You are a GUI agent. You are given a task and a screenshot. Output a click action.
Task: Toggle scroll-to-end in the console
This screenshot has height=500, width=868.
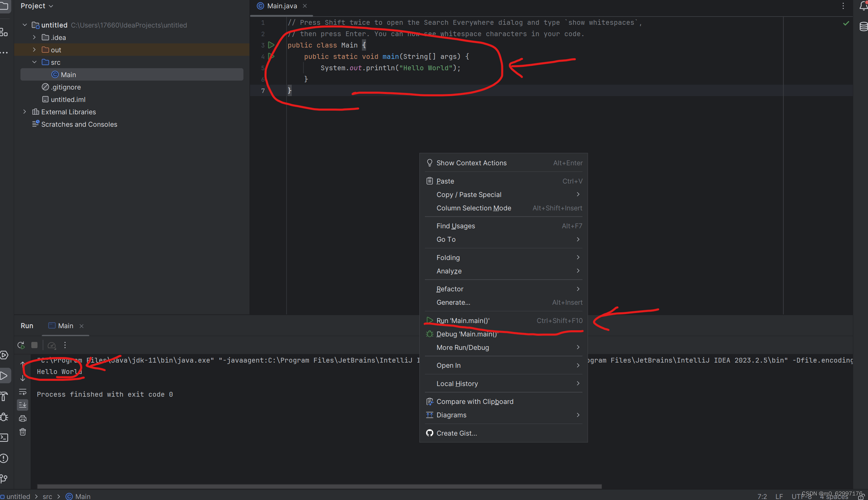(x=23, y=405)
